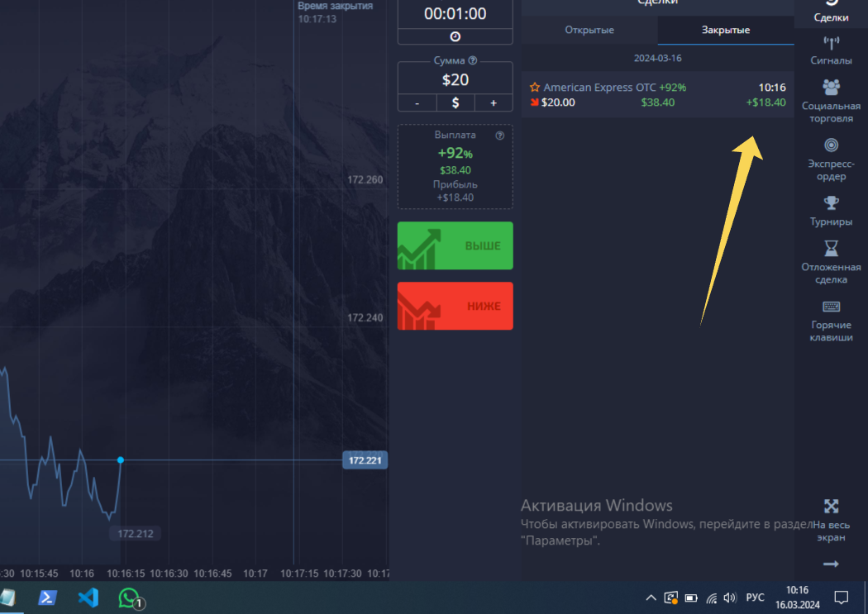Click the 00:01:00 trade time field
Screen dimensions: 868x614
pos(455,13)
